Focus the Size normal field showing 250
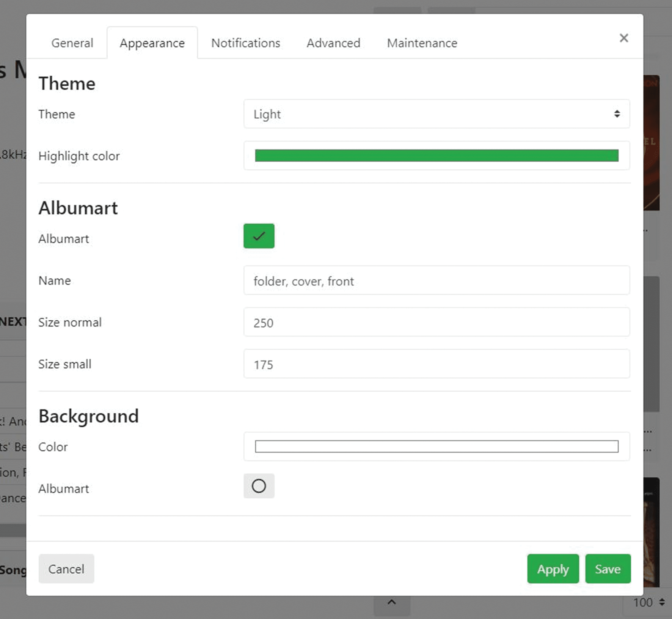672x619 pixels. [436, 323]
